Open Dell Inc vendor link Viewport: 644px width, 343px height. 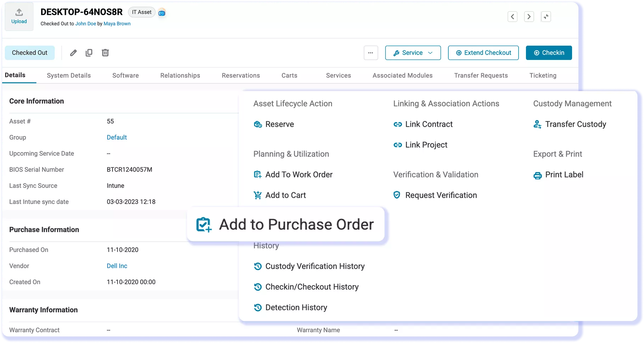tap(117, 266)
